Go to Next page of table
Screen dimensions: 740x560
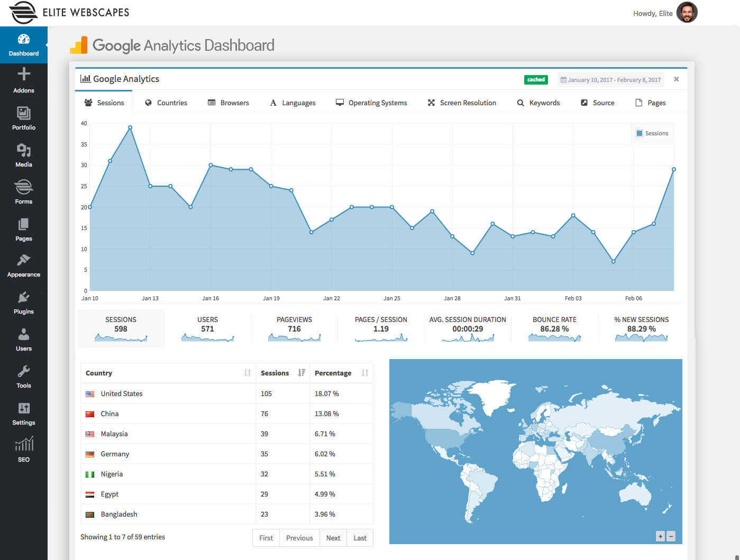[333, 538]
